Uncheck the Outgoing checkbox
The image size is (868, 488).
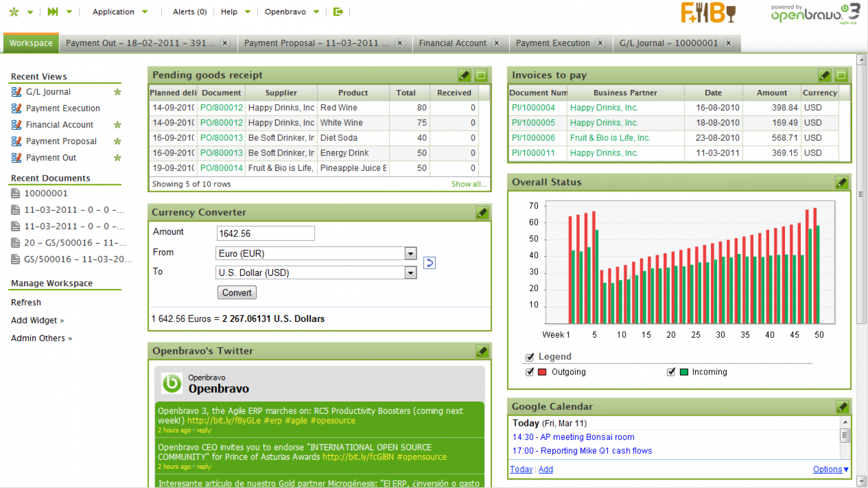pyautogui.click(x=530, y=372)
